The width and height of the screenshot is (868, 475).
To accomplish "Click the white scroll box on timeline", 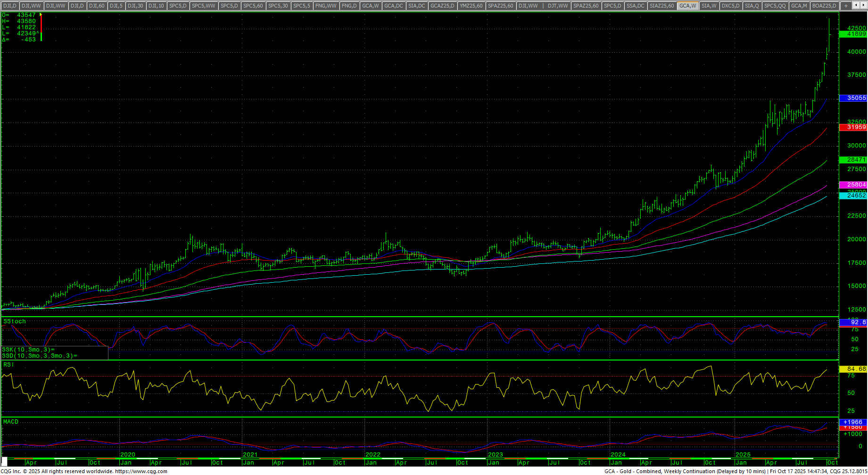I will pos(4,461).
